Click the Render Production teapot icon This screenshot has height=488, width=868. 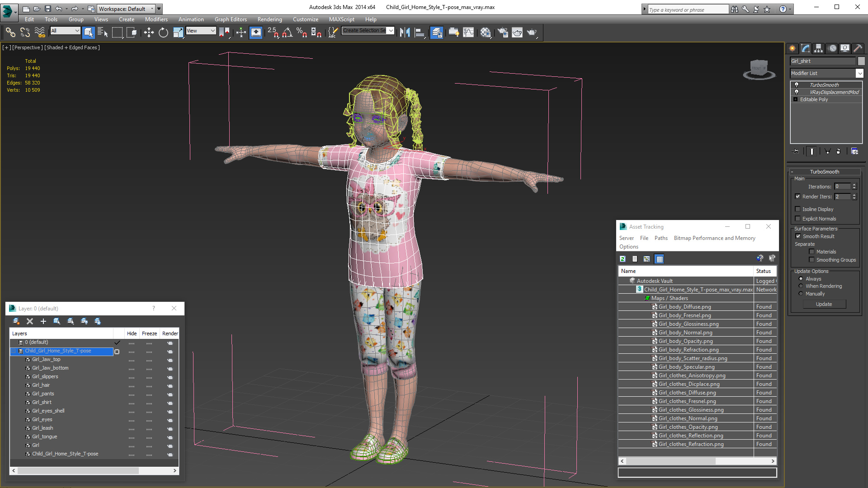click(x=532, y=32)
